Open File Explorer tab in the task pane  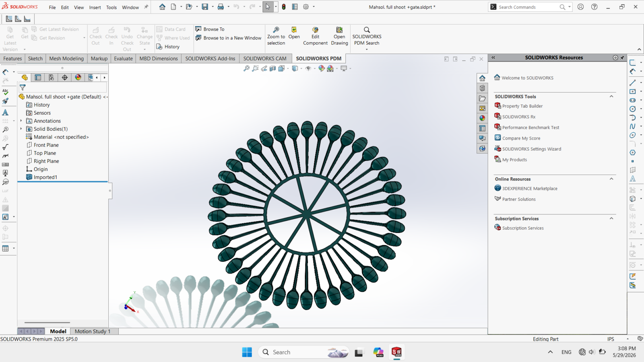(482, 98)
